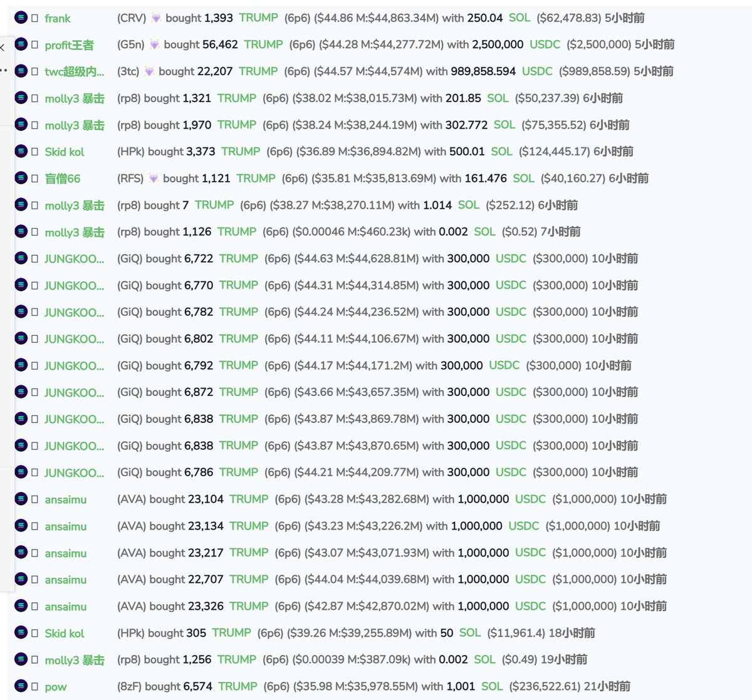This screenshot has height=700, width=752.
Task: Click the Solana icon beside twc超级内...
Action: coord(21,71)
